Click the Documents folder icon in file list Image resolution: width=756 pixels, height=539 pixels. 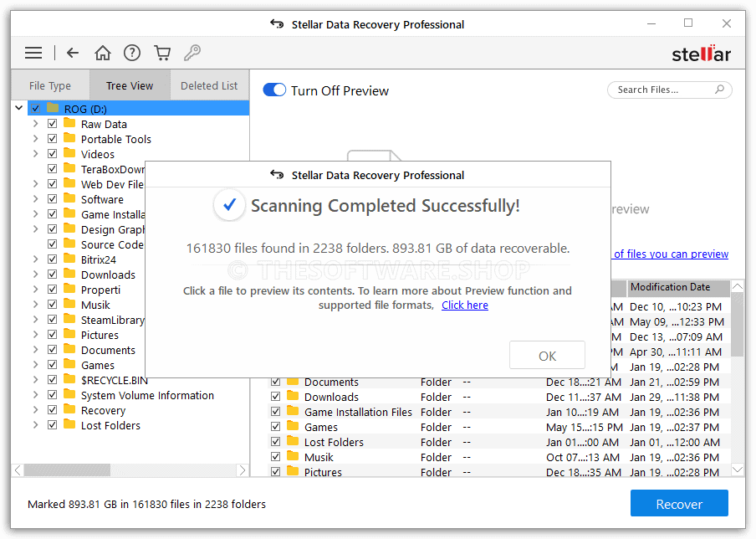click(293, 382)
